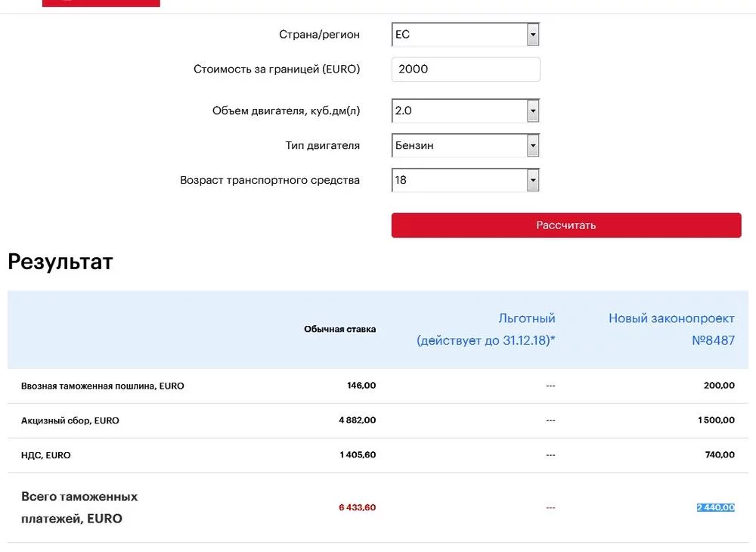Expand the Объем двигателя dropdown
Image resolution: width=756 pixels, height=552 pixels.
tap(465, 110)
